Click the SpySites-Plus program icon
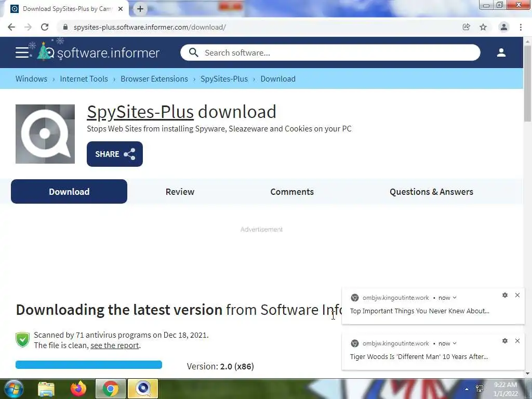 tap(45, 134)
